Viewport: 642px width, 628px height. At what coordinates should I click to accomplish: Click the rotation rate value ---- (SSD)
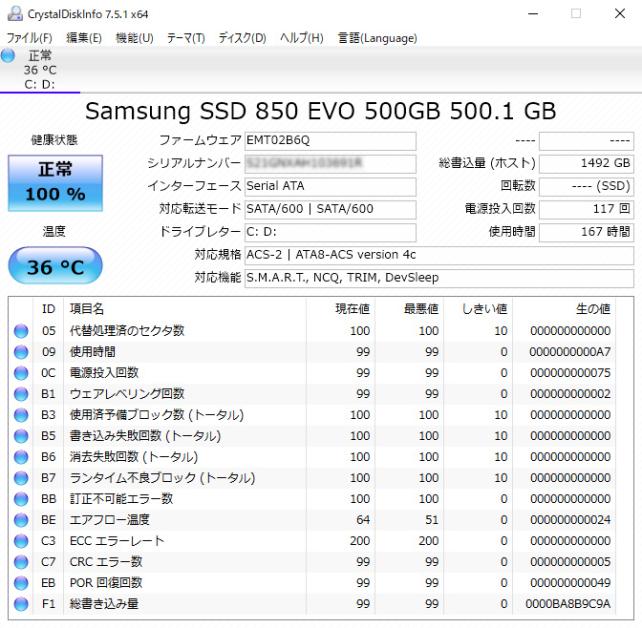click(586, 187)
